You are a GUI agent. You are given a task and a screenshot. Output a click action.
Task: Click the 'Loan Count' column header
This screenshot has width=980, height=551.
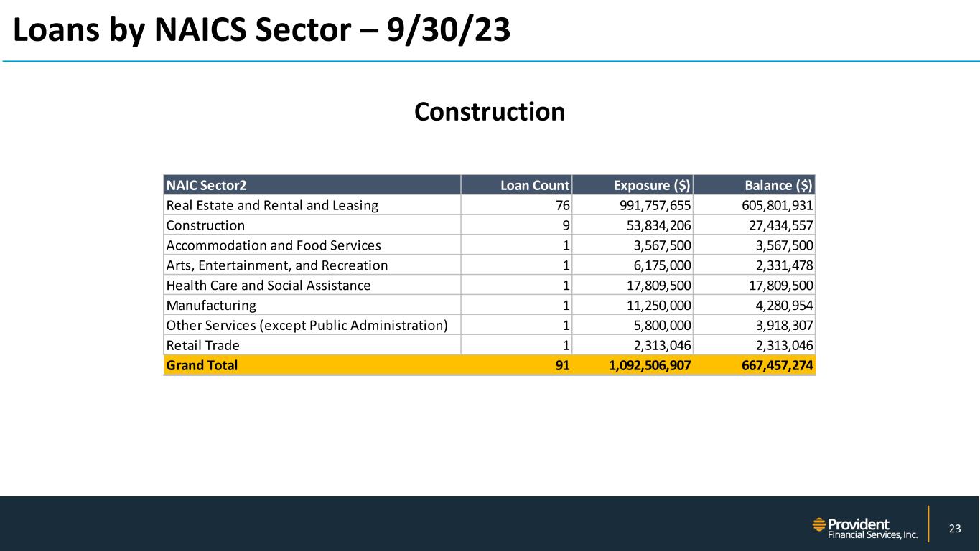coord(535,185)
